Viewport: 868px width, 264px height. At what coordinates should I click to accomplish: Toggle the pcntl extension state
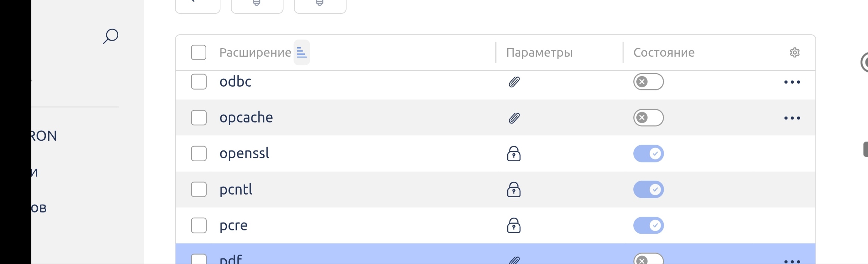tap(648, 190)
